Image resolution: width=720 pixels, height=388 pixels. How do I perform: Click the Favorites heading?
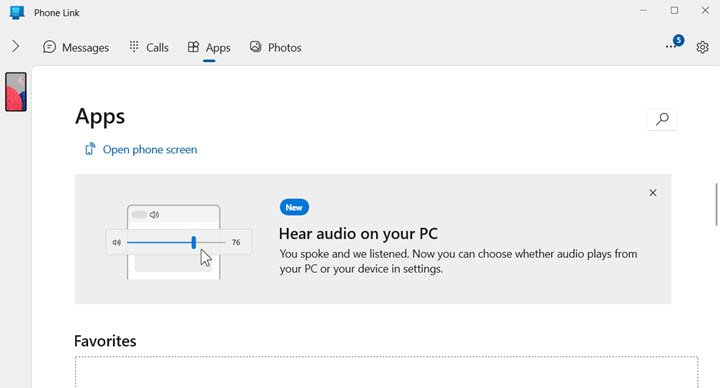click(x=105, y=341)
